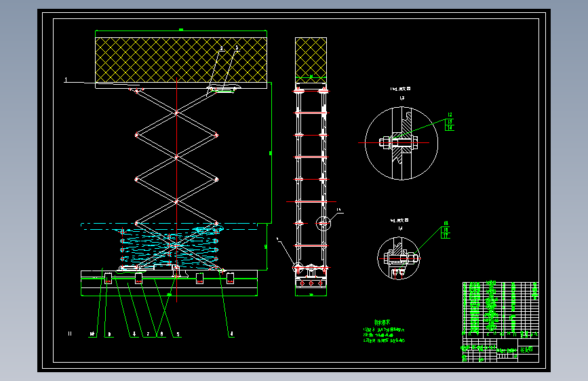Select boxed callout 14 beside upper detail view
This screenshot has width=588, height=381.
[x=450, y=127]
